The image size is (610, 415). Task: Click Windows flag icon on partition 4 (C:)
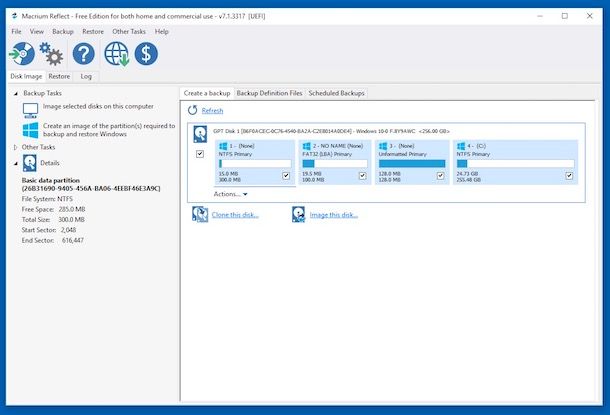(461, 146)
